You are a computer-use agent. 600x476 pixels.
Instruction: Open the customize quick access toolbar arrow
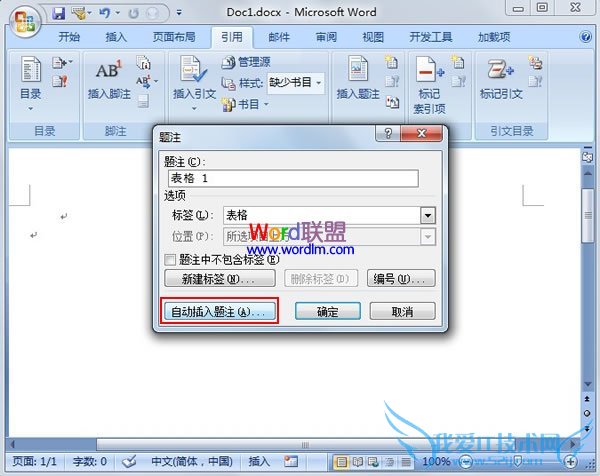click(x=179, y=13)
